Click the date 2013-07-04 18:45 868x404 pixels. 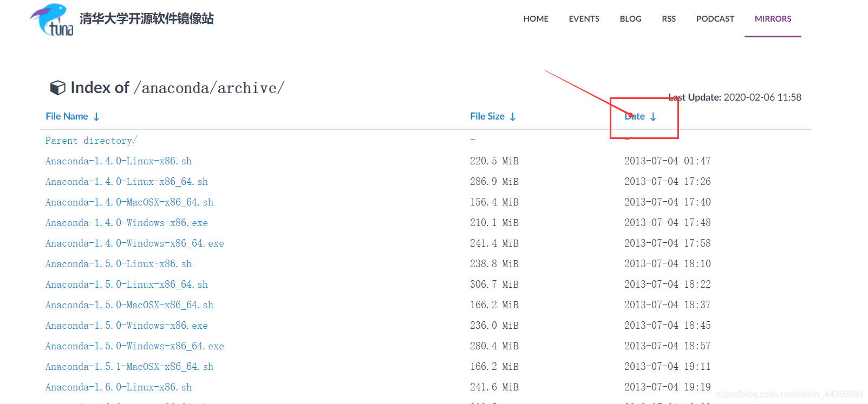click(668, 326)
